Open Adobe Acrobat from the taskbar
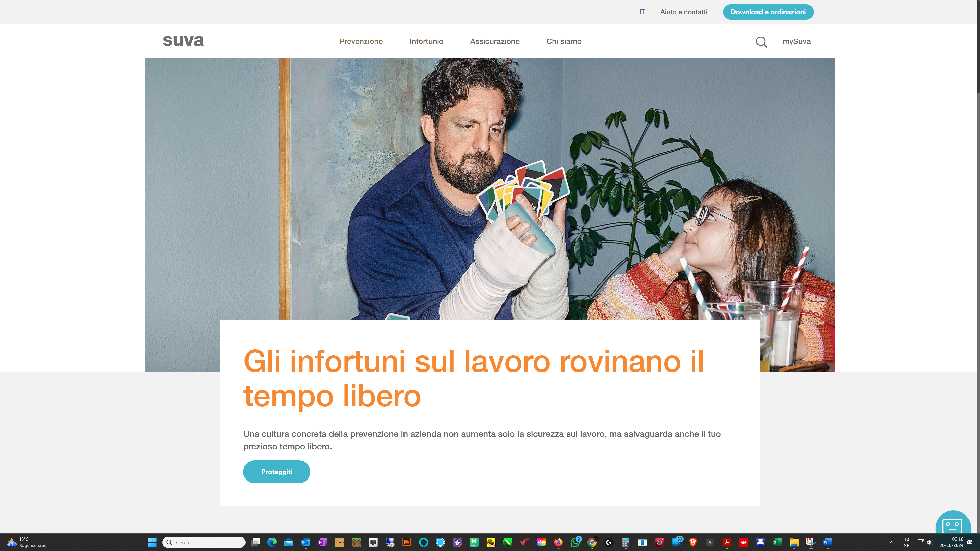This screenshot has height=551, width=980. pyautogui.click(x=727, y=542)
